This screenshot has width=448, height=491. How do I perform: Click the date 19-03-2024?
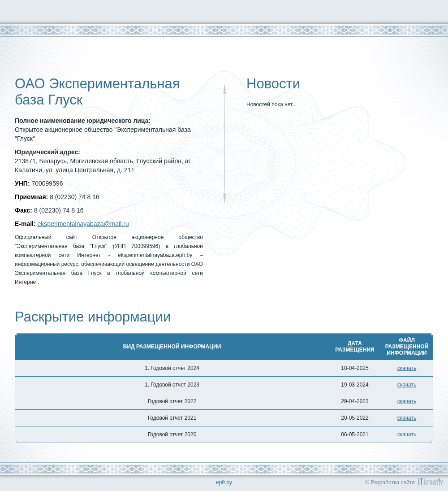pyautogui.click(x=354, y=385)
